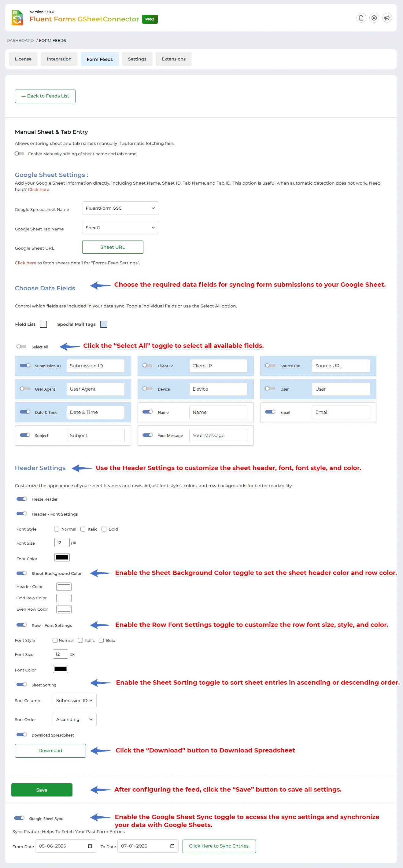This screenshot has height=868, width=403.
Task: Switch to the Integration tab
Action: point(59,59)
